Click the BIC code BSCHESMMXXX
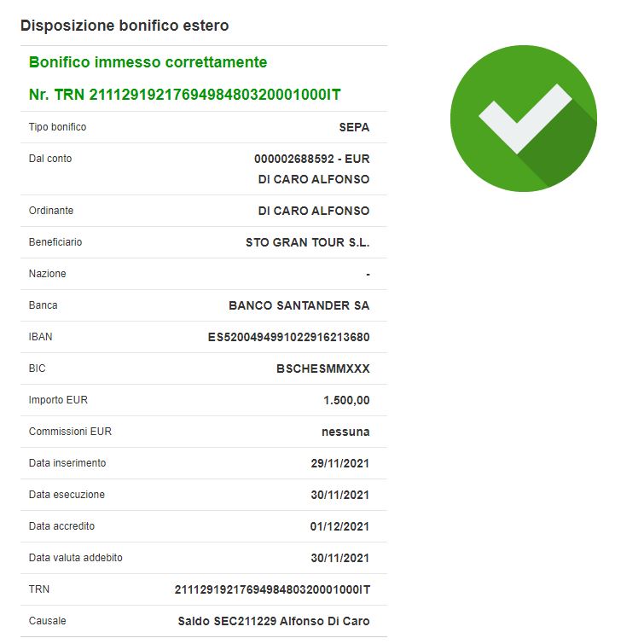The image size is (644, 644). point(322,368)
